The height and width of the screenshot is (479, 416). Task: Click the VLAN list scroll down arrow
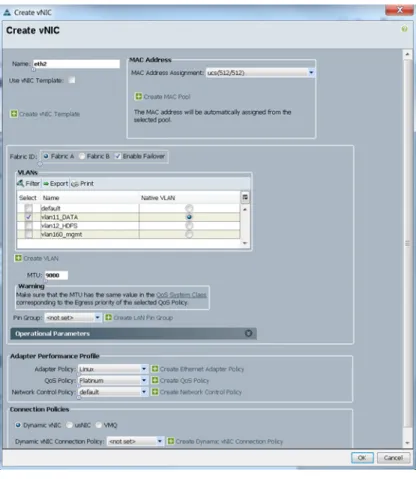[245, 243]
